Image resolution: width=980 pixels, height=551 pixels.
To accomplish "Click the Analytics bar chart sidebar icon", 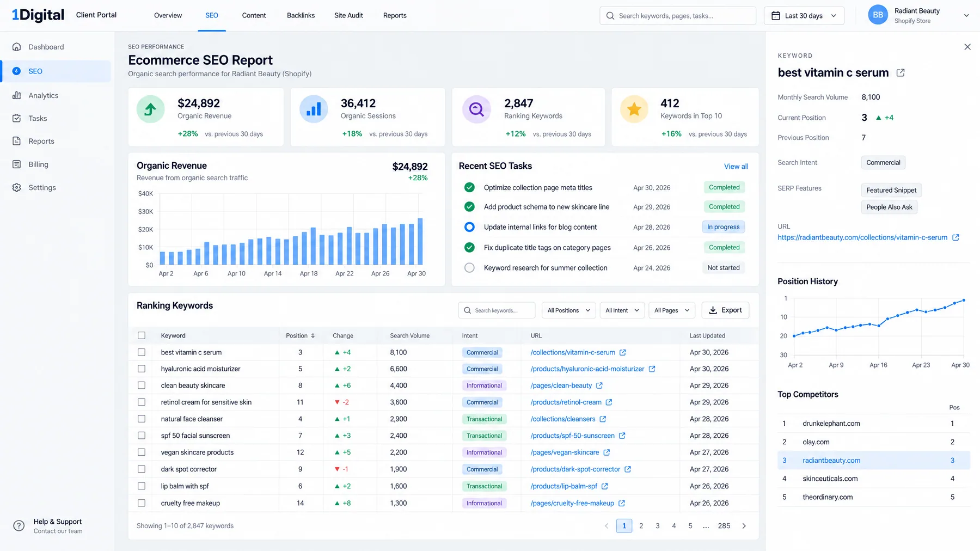I will click(17, 95).
